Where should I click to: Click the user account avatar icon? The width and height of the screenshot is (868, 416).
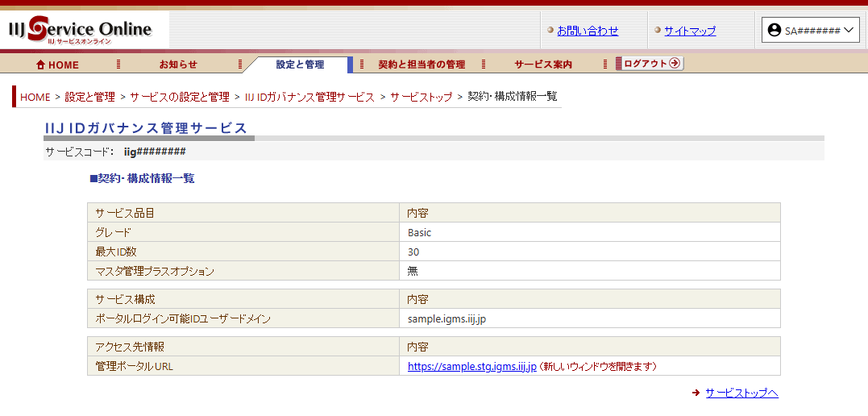pos(774,31)
